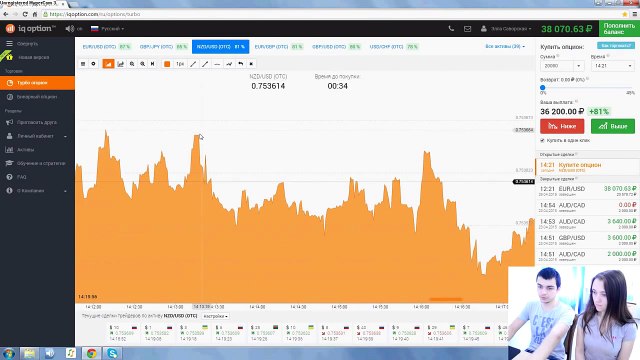Click the green Выше (higher) button
Image resolution: width=640 pixels, height=360 pixels.
pos(613,126)
